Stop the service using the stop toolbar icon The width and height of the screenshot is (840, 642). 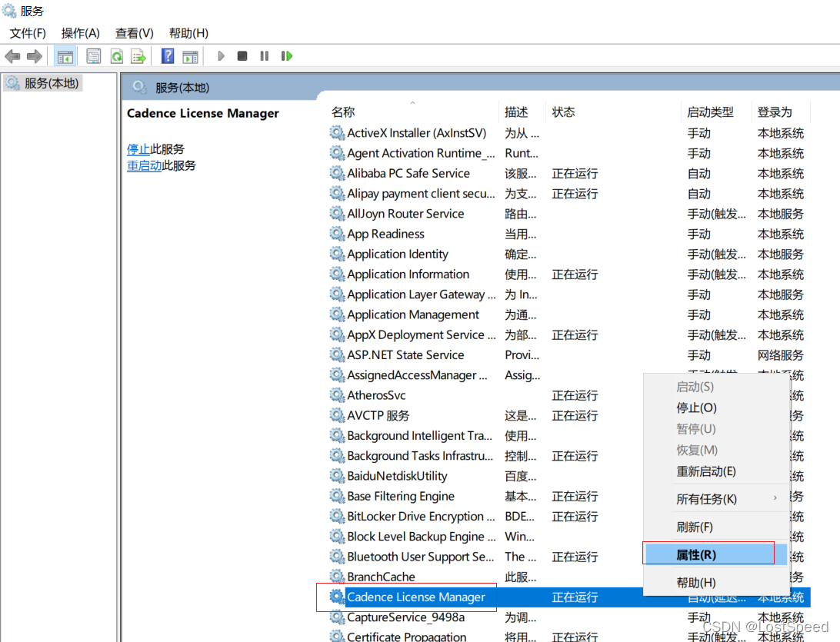(x=242, y=55)
